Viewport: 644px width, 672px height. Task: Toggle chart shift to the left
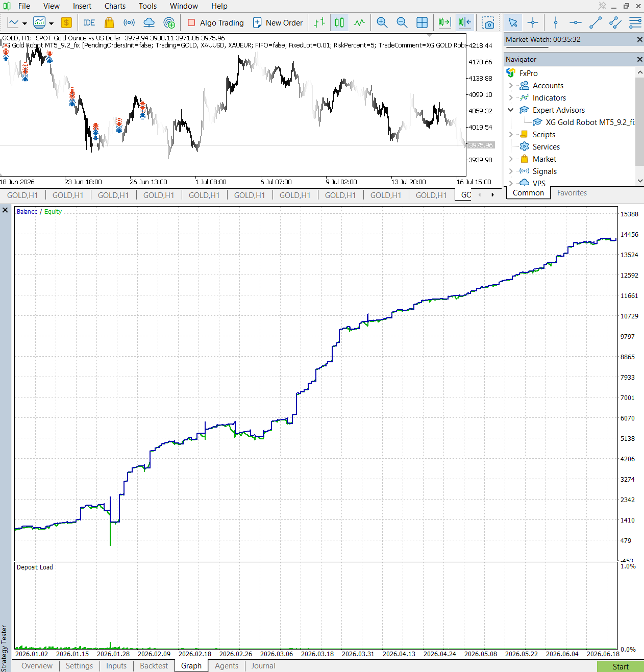(465, 22)
